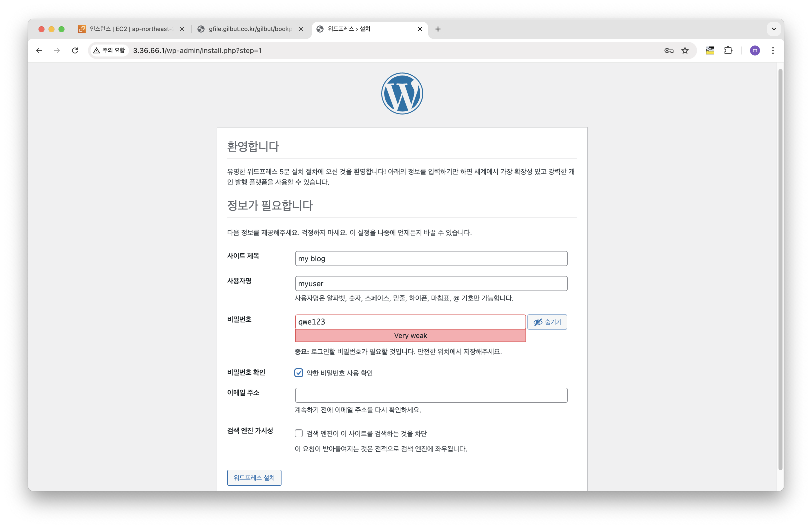This screenshot has width=812, height=528.
Task: Open the Extensions puzzle icon
Action: click(728, 50)
